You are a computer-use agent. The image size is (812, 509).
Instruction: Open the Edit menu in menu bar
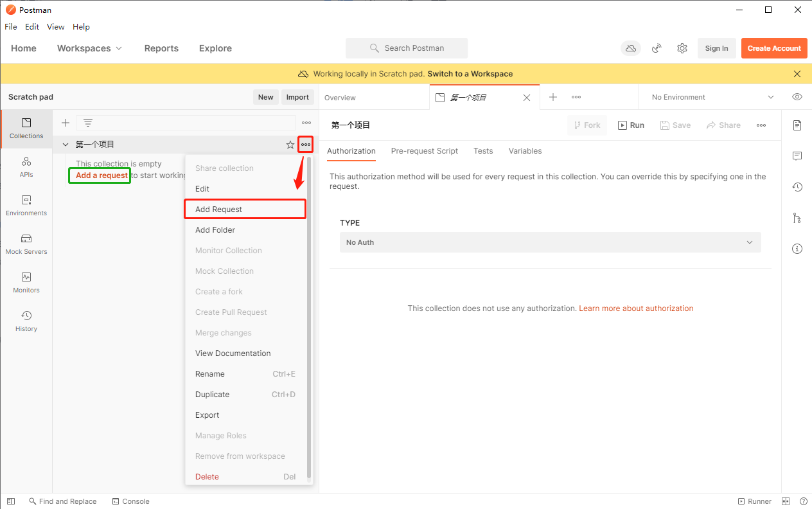click(32, 27)
